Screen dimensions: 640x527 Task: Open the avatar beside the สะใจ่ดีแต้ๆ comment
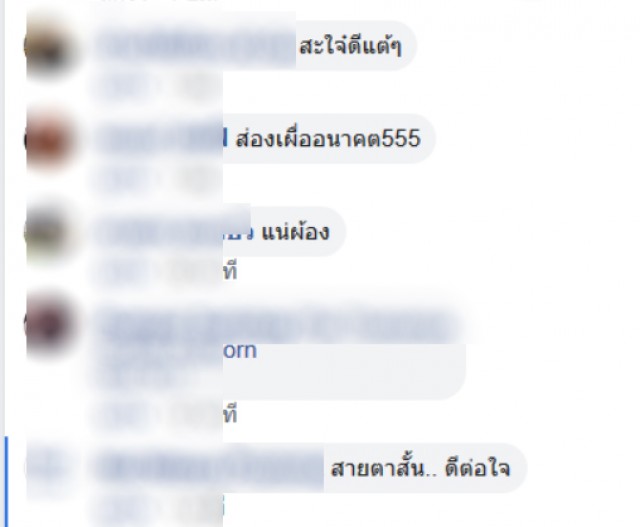tap(48, 46)
